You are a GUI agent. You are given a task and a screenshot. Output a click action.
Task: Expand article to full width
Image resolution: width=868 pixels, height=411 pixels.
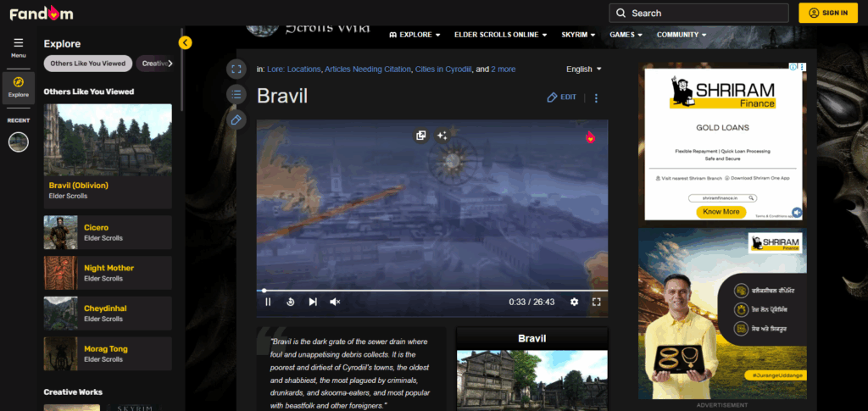tap(236, 69)
